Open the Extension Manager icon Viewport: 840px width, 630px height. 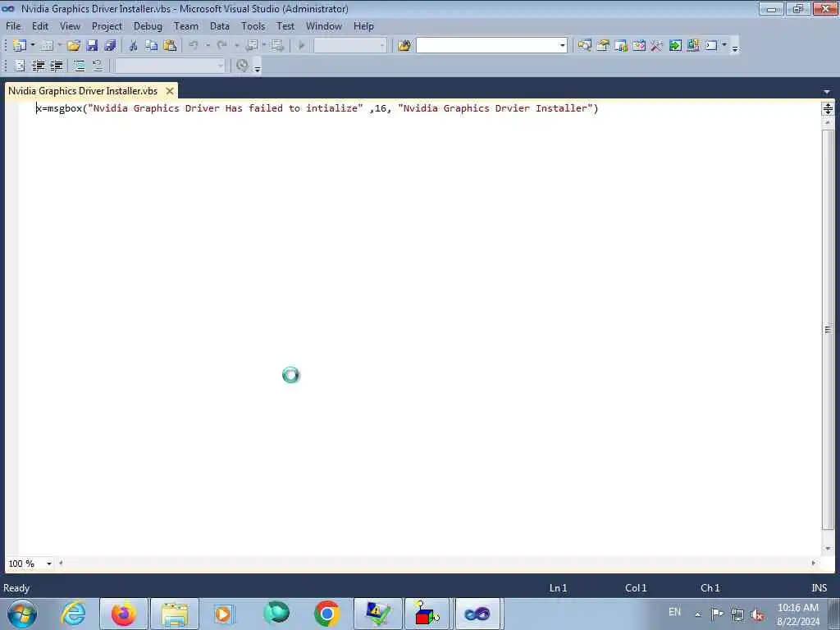692,46
